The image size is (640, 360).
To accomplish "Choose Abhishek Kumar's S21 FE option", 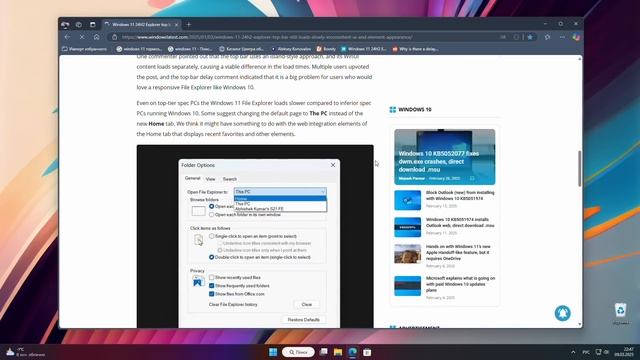I will 280,209.
